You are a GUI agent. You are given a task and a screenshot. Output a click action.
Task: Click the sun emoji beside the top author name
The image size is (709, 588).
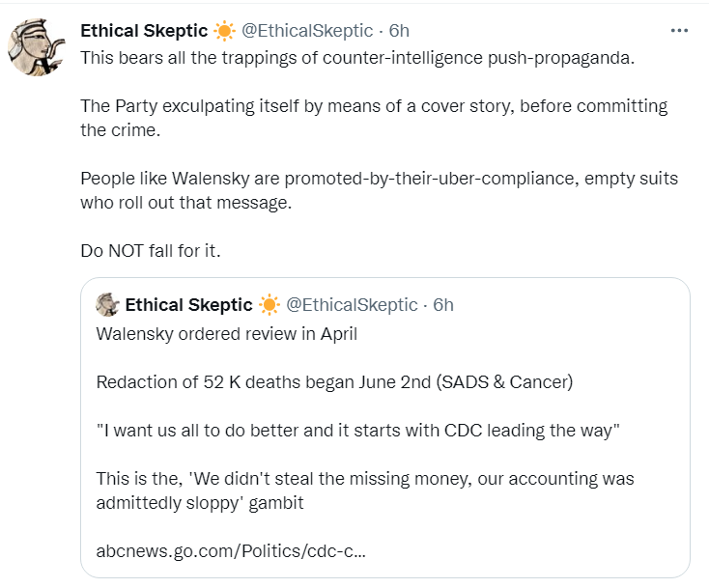click(224, 31)
